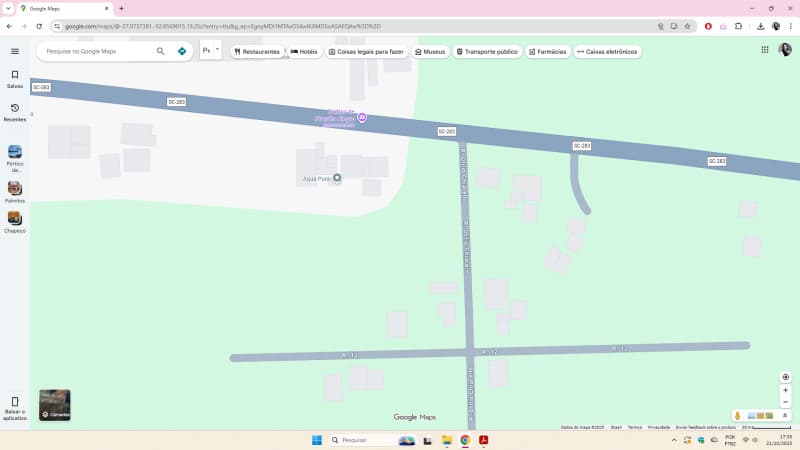Viewport: 800px width, 450px height.
Task: Select Transporte público chip
Action: 487,52
